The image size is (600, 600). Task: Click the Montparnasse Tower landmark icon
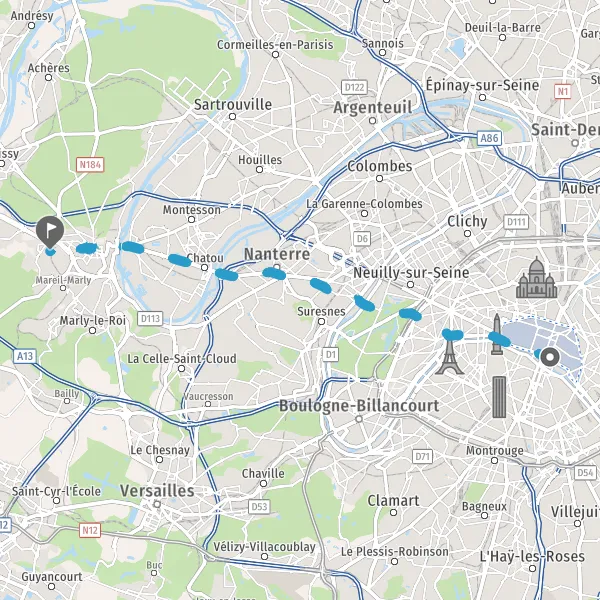499,397
